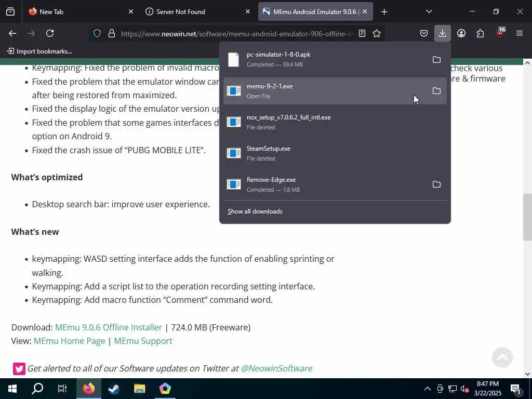This screenshot has height=399, width=532.
Task: Click the scroll-to-top round arrow button
Action: [502, 357]
